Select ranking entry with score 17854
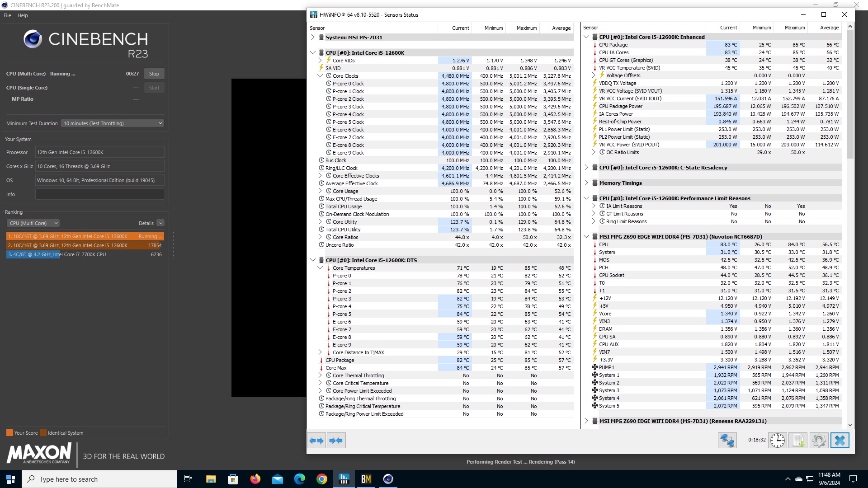This screenshot has width=868, height=488. [85, 245]
